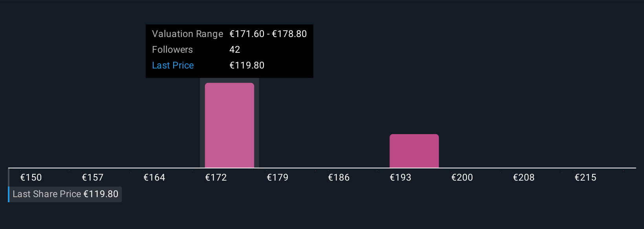This screenshot has width=644, height=229.
Task: Select the €200 axis label
Action: pyautogui.click(x=462, y=177)
